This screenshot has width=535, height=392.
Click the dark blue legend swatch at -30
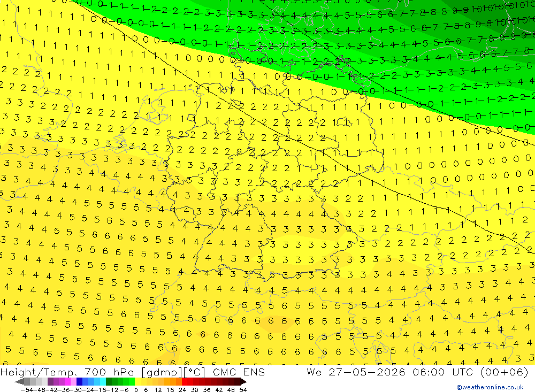coord(80,382)
